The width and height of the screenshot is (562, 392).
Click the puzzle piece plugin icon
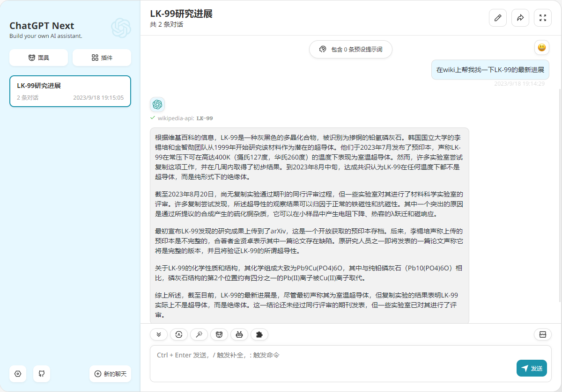tap(259, 334)
